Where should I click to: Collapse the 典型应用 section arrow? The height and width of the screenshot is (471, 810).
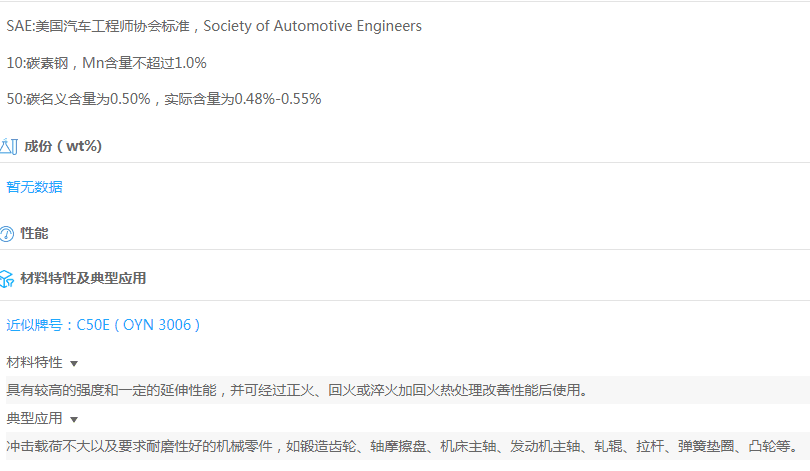pyautogui.click(x=74, y=419)
